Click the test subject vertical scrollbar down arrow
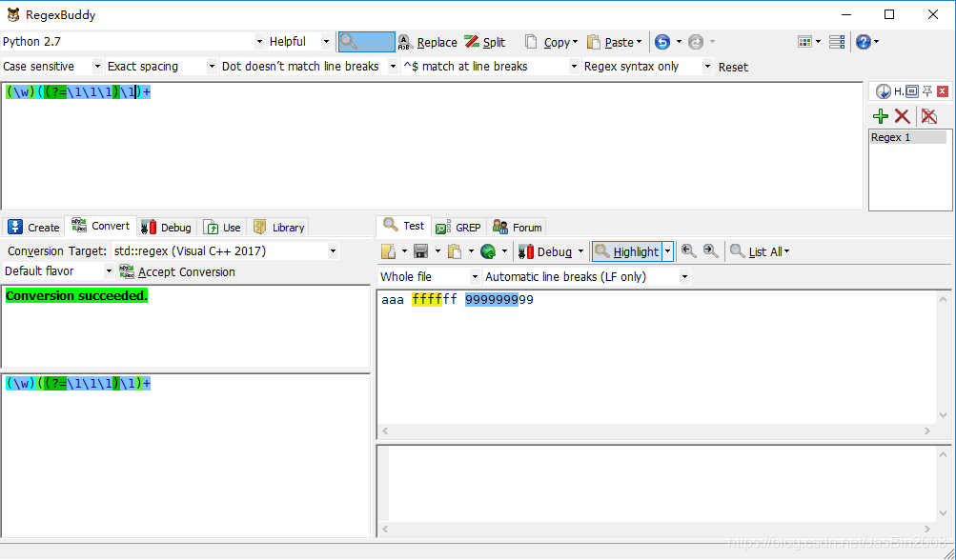This screenshot has height=560, width=956. tap(944, 415)
